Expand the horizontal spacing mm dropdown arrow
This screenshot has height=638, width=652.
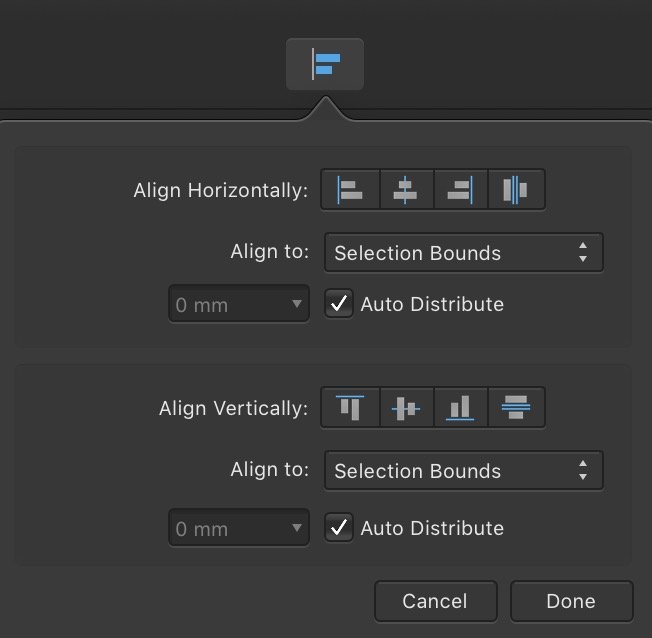click(x=296, y=305)
